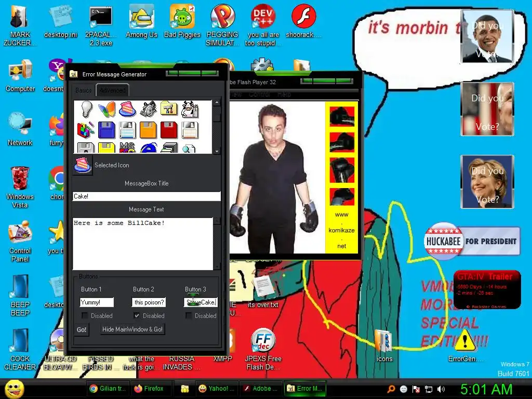Click the volume tray icon
This screenshot has height=399, width=532.
click(x=441, y=389)
